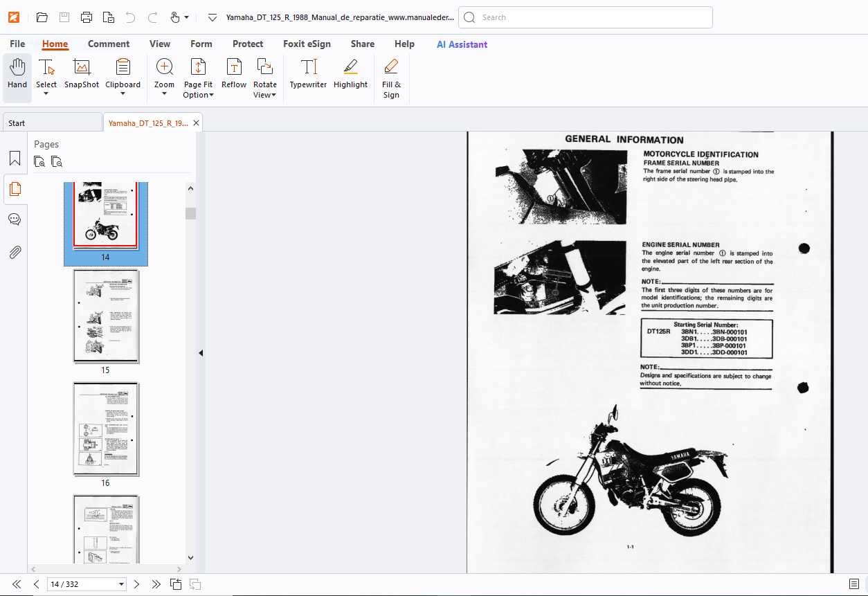Switch to the View tab

160,44
